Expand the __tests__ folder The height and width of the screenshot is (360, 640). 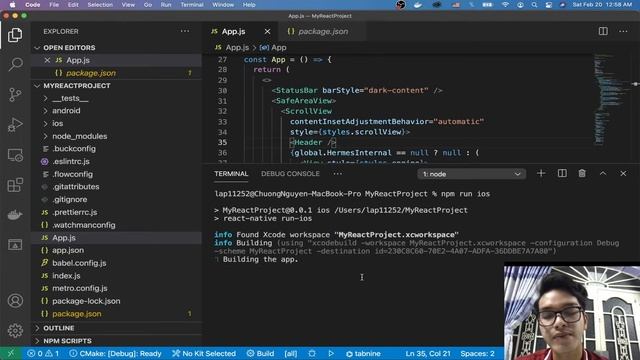116,98
